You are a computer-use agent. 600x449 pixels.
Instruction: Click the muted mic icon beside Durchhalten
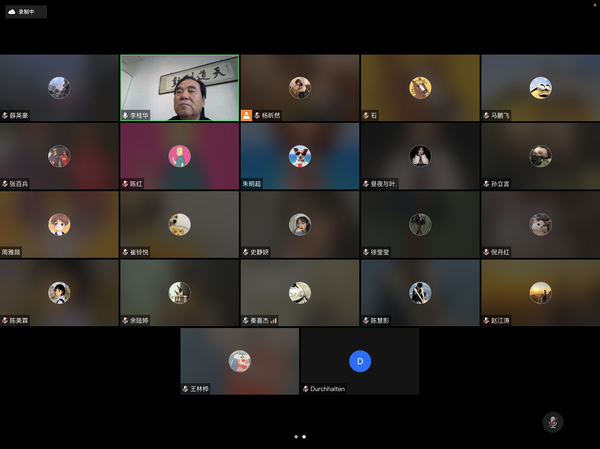point(306,389)
